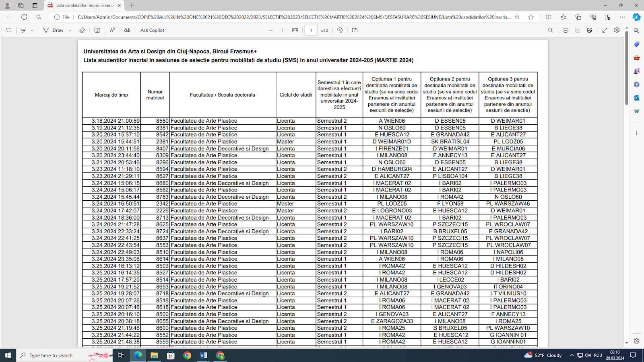Viewport: 644px width, 362px height.
Task: Choose the Add text tool
Action: (x=97, y=30)
